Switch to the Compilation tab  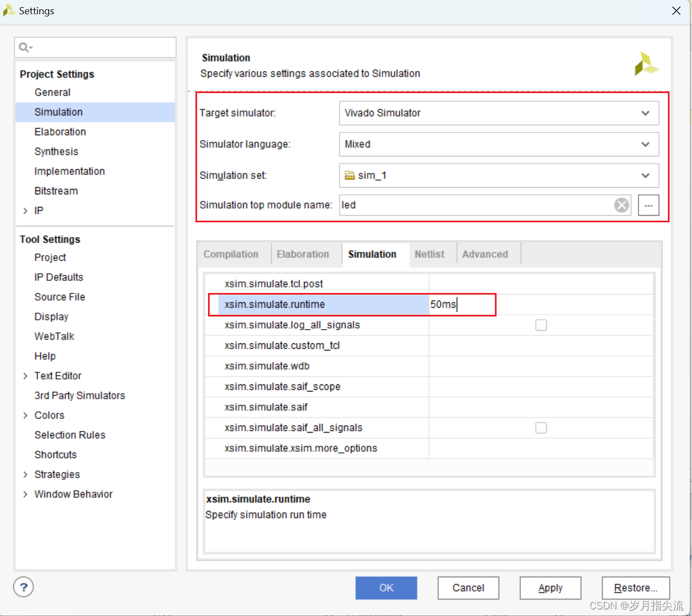pos(231,255)
